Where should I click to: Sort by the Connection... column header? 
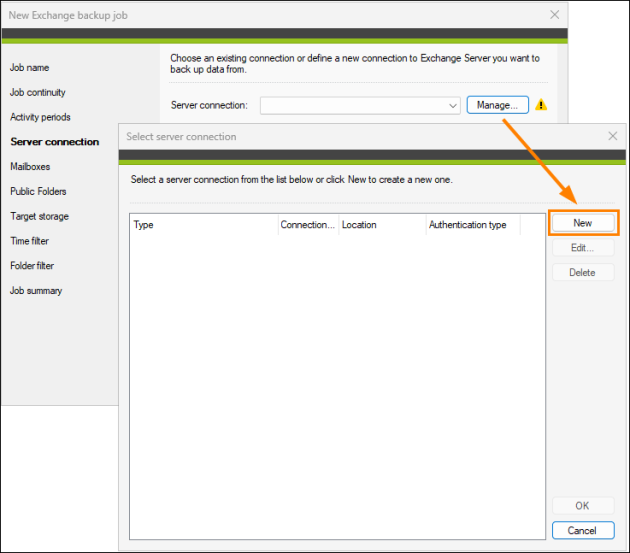pos(308,225)
